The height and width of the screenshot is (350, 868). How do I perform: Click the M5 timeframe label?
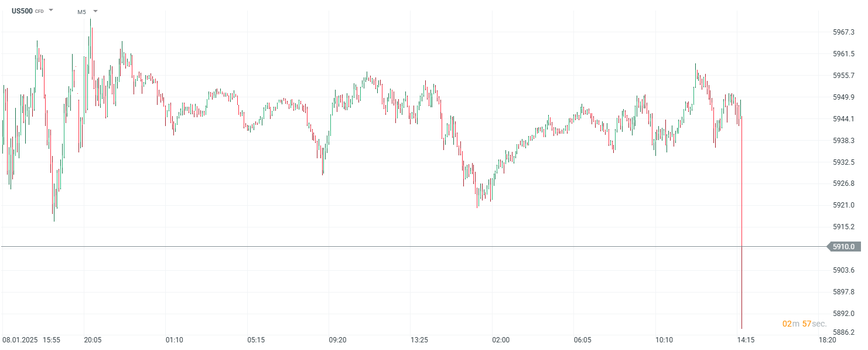point(81,12)
